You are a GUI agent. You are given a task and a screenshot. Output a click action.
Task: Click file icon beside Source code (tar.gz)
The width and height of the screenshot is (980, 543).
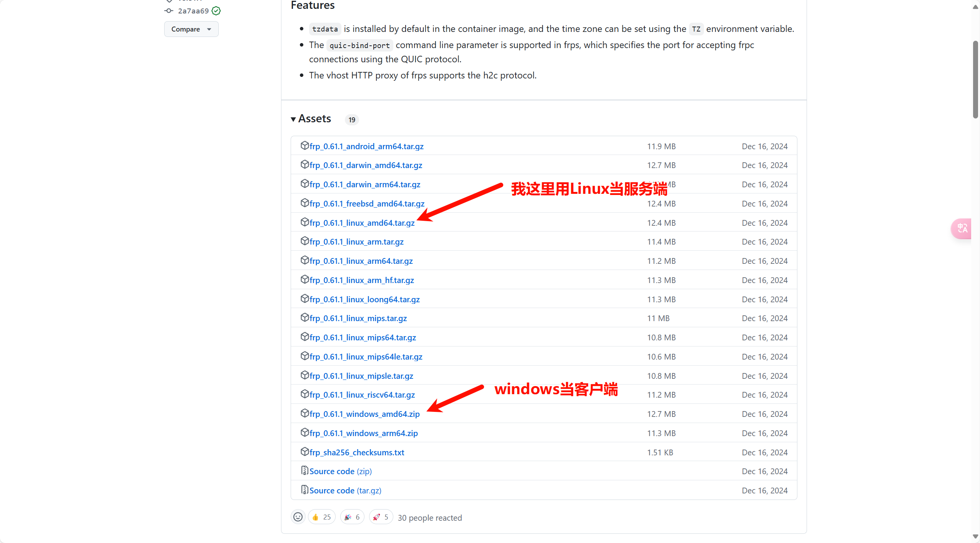click(x=304, y=490)
